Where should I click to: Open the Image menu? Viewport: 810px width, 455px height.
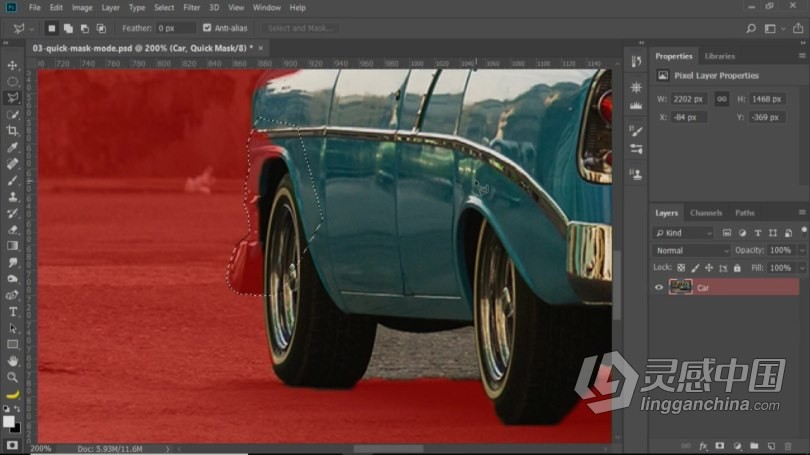coord(82,8)
